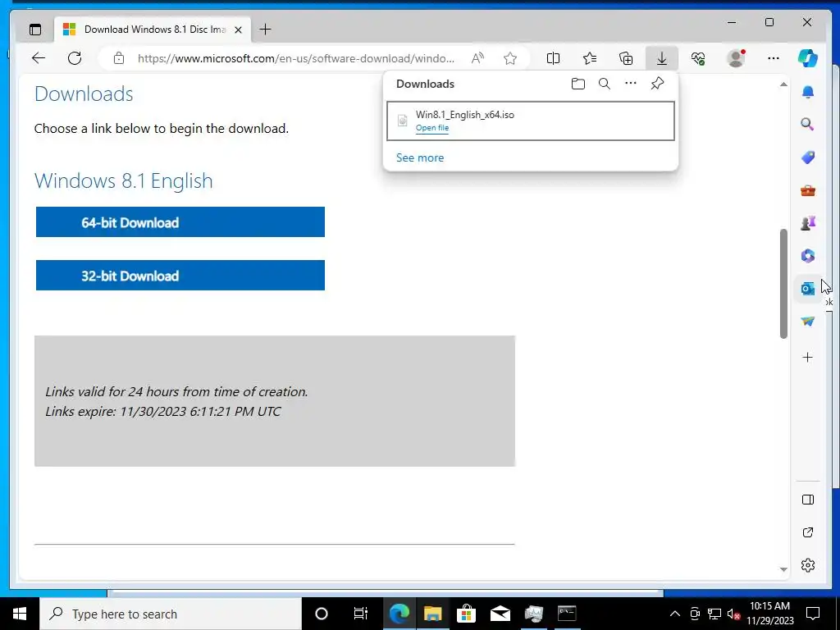
Task: Open sidebar notifications bell
Action: 808,92
